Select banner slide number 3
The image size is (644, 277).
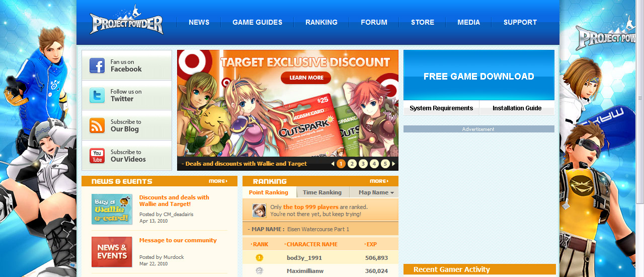tap(363, 164)
